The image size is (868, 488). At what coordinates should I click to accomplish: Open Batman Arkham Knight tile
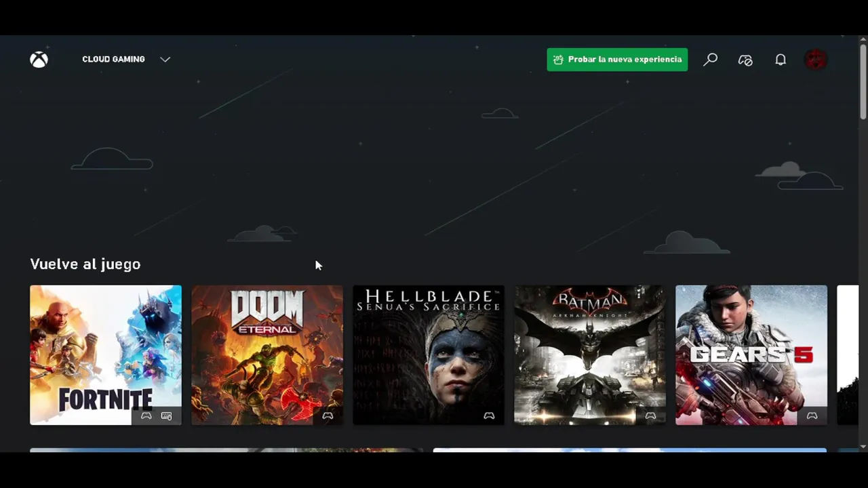point(590,355)
